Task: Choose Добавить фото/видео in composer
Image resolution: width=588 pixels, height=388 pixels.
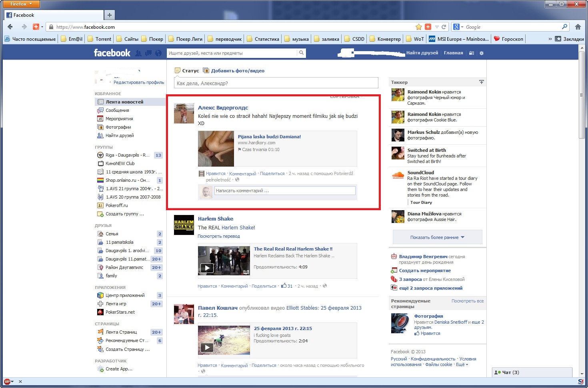Action: point(234,71)
